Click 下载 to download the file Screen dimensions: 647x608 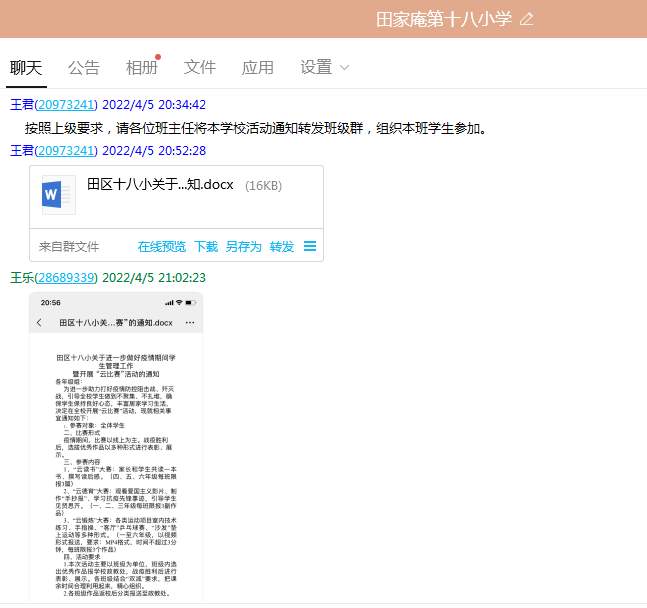205,246
